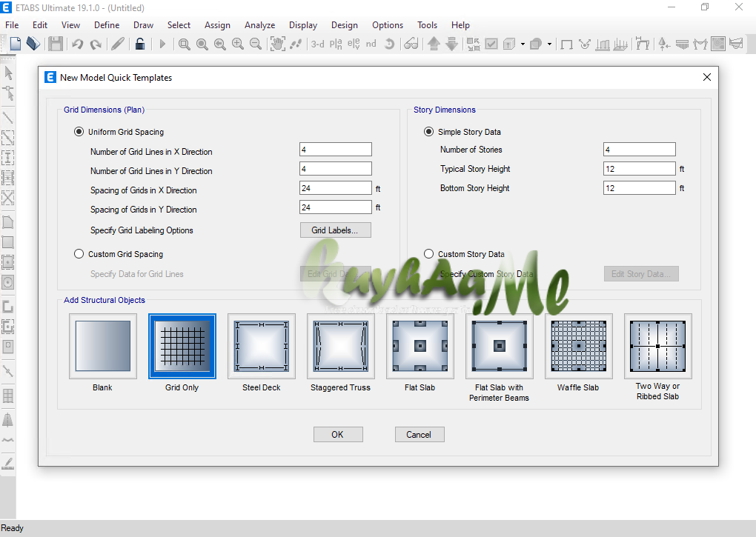Click the 3-d view toolbar button

click(x=318, y=44)
